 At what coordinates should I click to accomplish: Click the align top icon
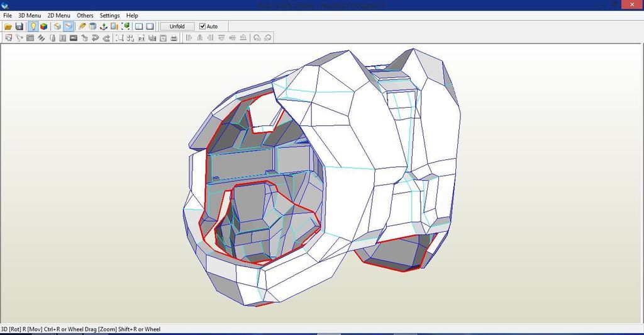[x=221, y=38]
